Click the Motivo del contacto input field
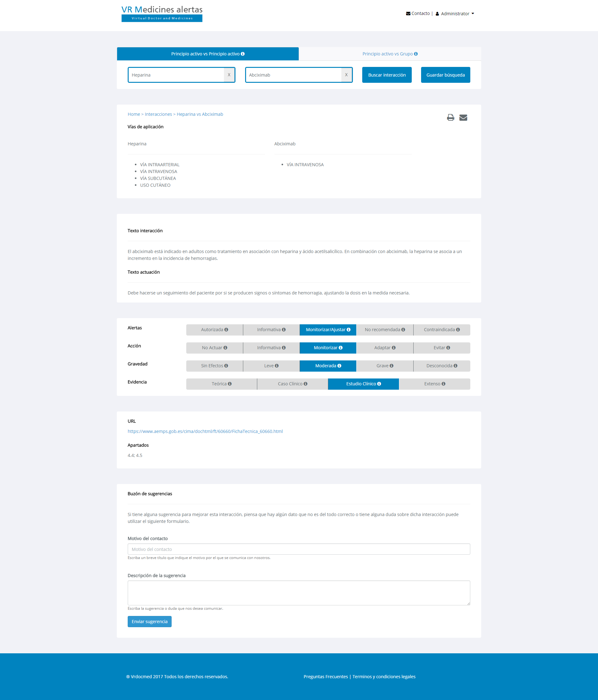The width and height of the screenshot is (598, 700). (298, 549)
